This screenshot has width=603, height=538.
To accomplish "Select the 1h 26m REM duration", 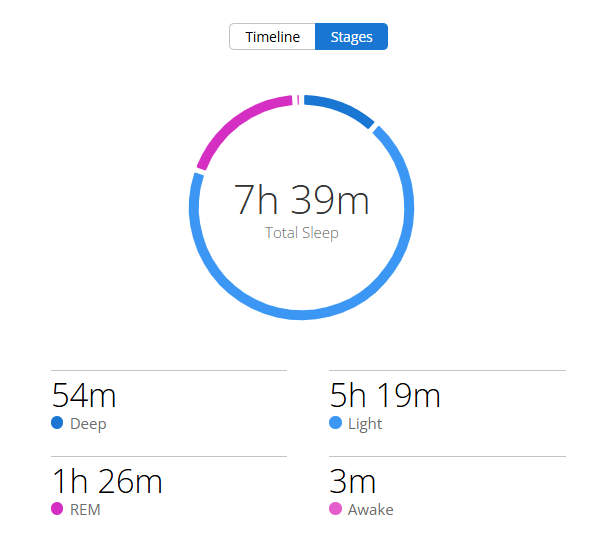I will 107,481.
